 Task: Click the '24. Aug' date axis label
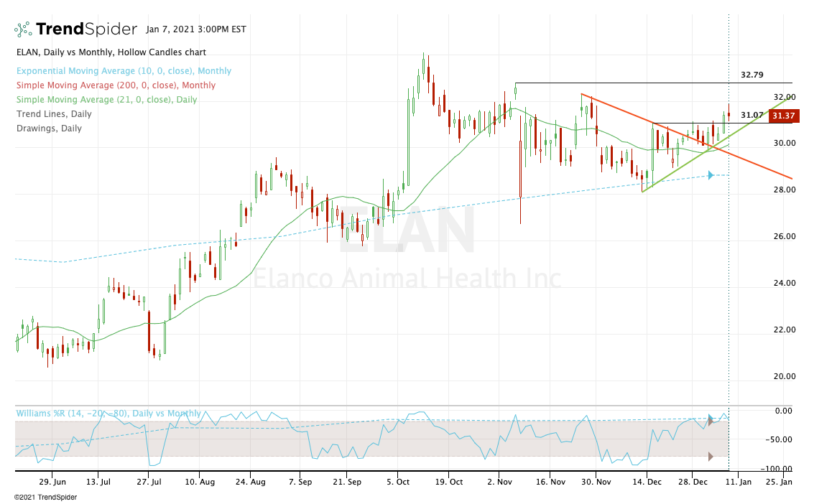pyautogui.click(x=250, y=482)
